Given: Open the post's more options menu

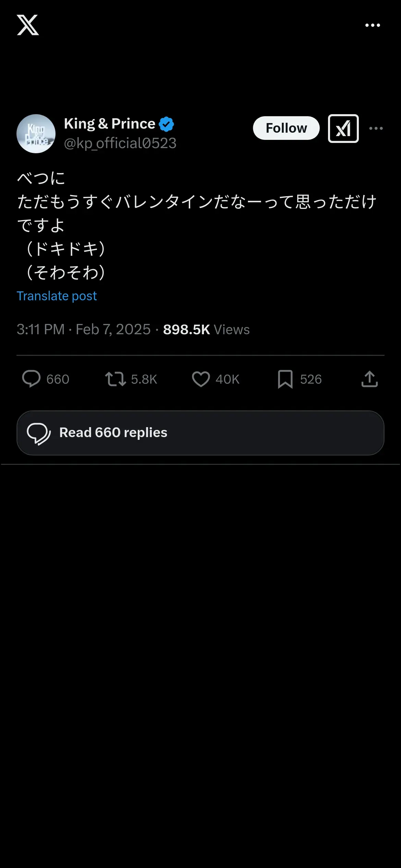Looking at the screenshot, I should (x=376, y=128).
